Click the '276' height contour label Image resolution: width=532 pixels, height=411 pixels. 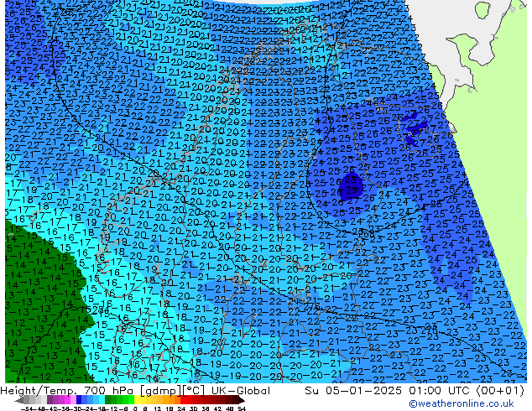pyautogui.click(x=310, y=308)
